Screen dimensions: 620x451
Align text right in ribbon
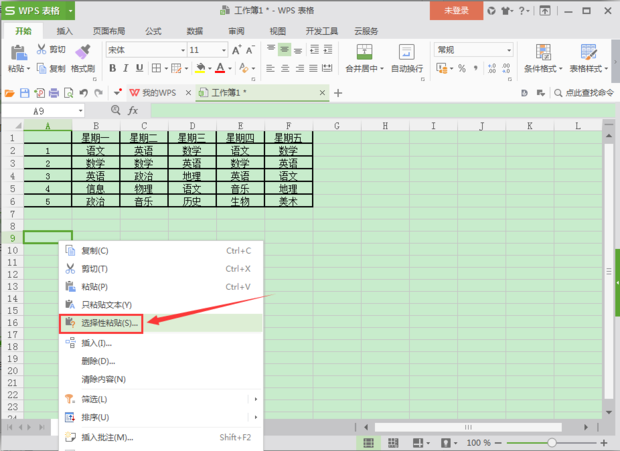pyautogui.click(x=300, y=68)
